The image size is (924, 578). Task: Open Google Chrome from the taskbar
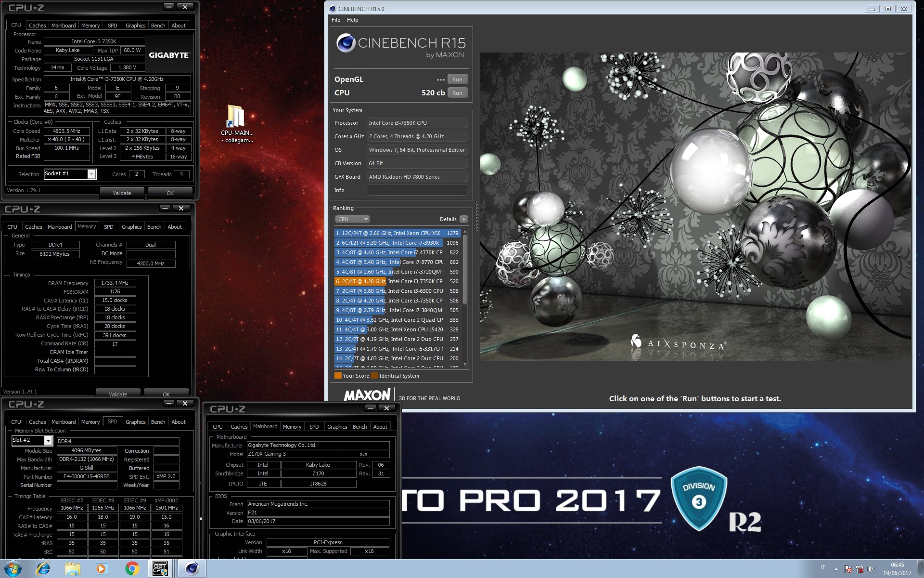pos(131,568)
